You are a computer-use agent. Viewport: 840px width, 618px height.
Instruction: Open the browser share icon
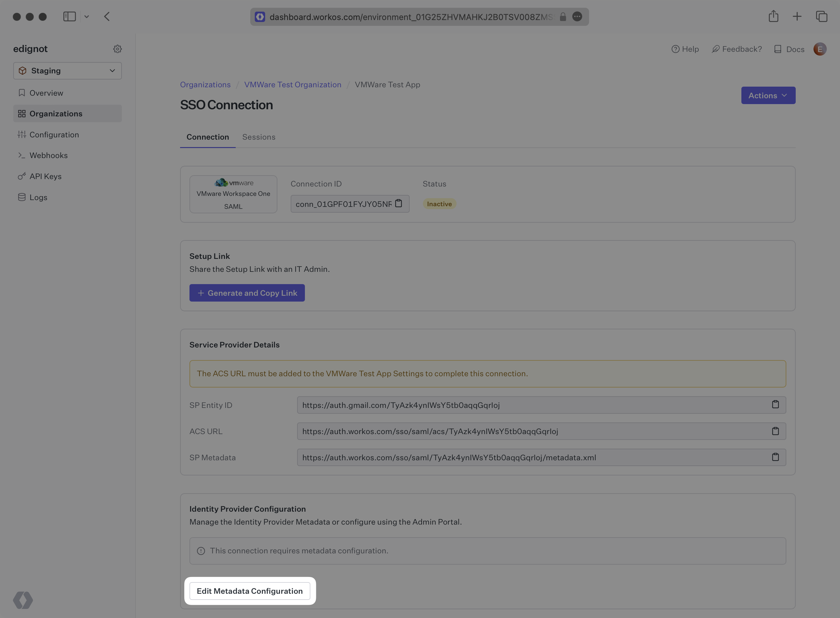[773, 16]
